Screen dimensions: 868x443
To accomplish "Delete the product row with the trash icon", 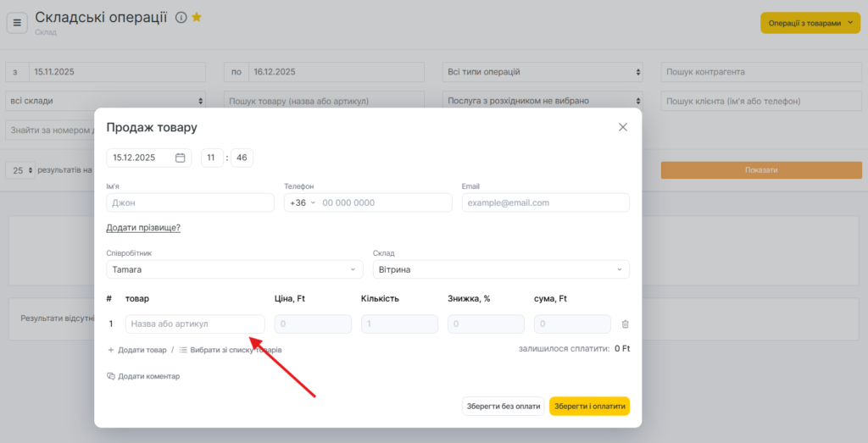I will [625, 324].
